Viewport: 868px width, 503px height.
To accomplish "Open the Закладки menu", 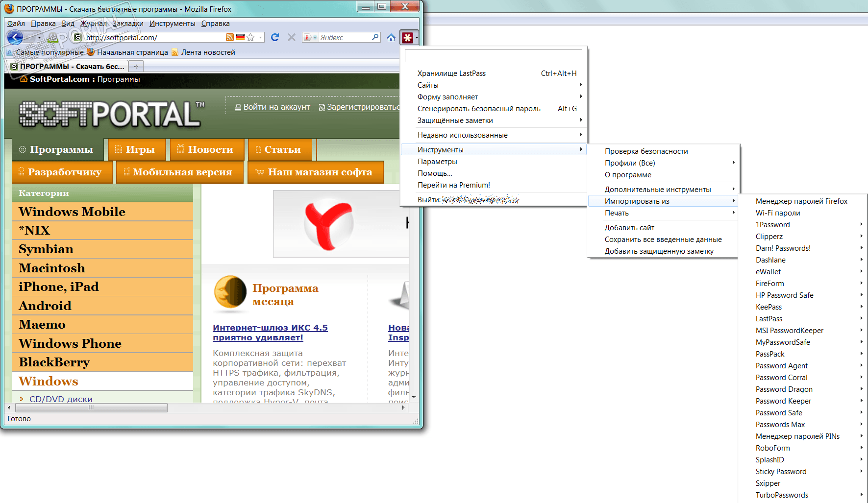I will [x=128, y=24].
